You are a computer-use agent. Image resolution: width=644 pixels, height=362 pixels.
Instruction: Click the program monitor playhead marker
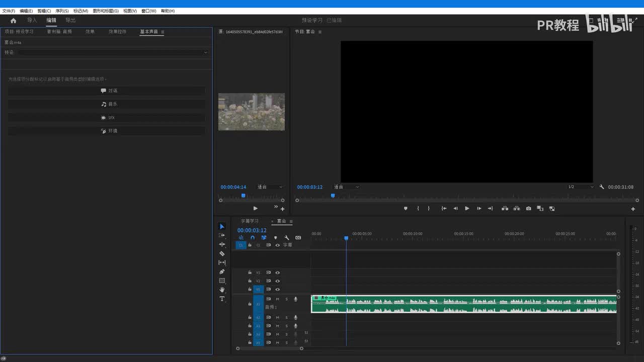(333, 196)
